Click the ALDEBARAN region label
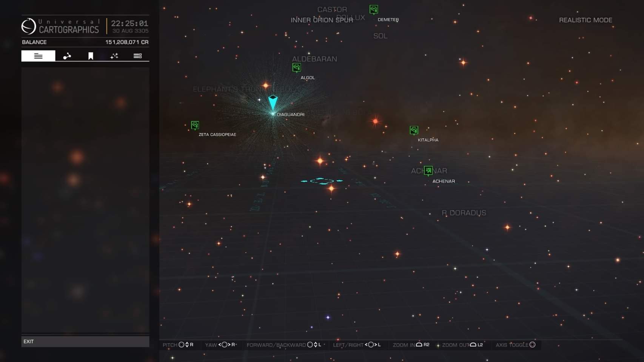Image resolution: width=644 pixels, height=362 pixels. click(x=314, y=59)
